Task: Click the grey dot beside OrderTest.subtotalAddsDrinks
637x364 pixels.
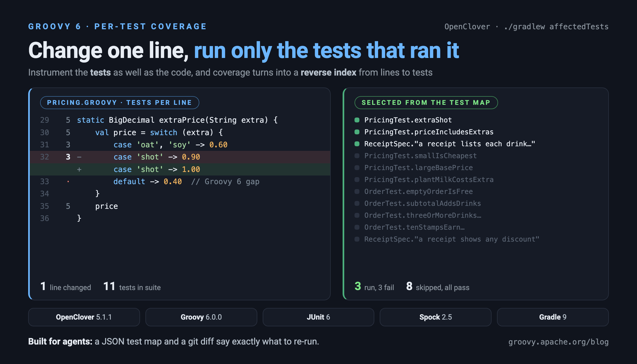Action: [357, 203]
